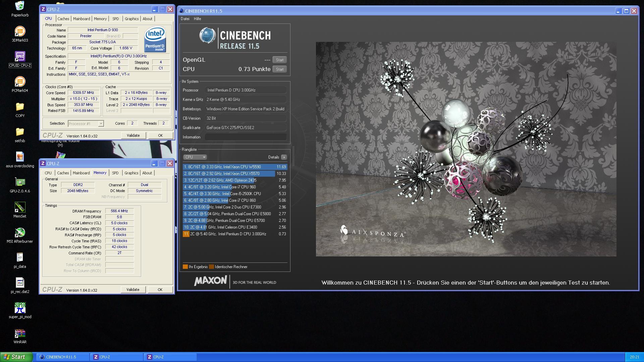Select own result row Pentium D 3.00GHz

[235, 234]
